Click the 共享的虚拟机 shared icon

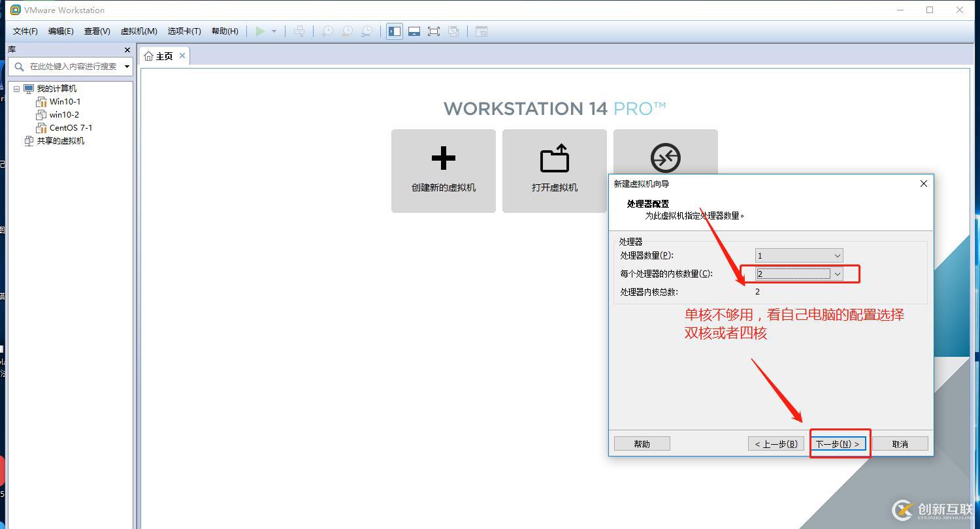(29, 141)
